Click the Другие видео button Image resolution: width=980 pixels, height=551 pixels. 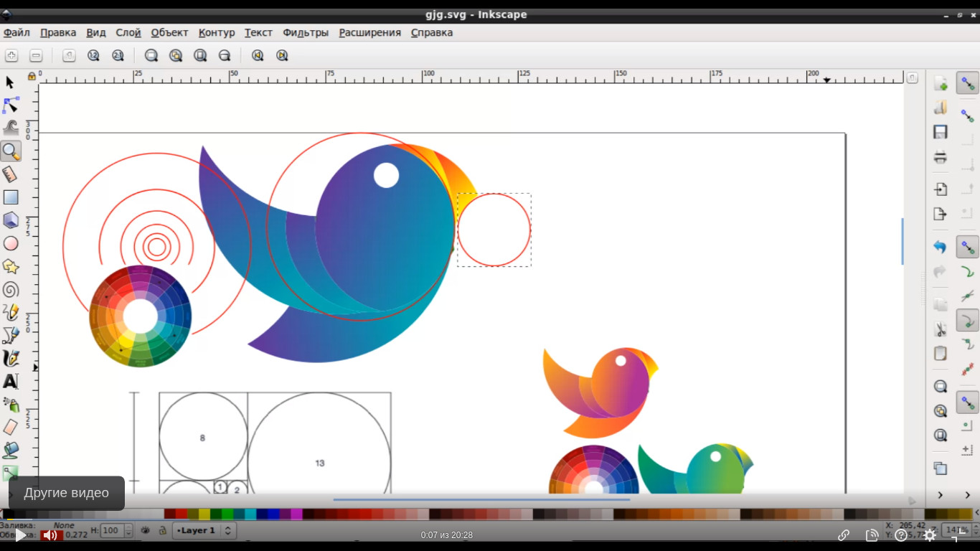(x=67, y=493)
